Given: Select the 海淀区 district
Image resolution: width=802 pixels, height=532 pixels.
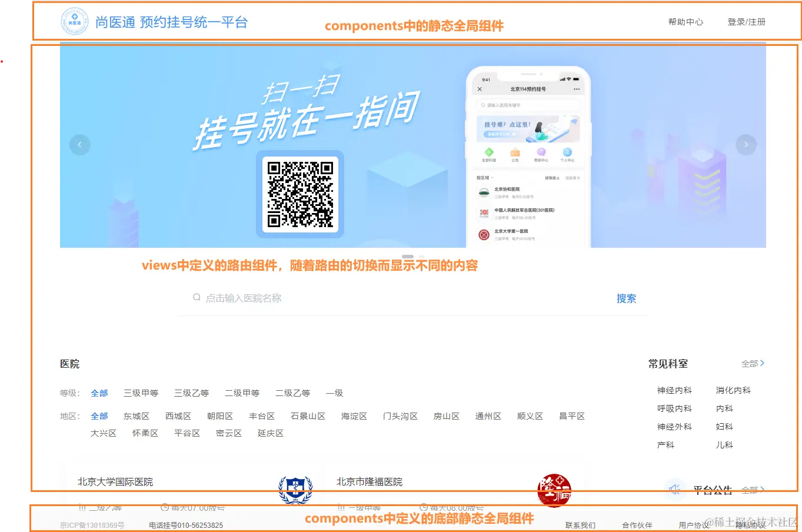Looking at the screenshot, I should (x=354, y=416).
